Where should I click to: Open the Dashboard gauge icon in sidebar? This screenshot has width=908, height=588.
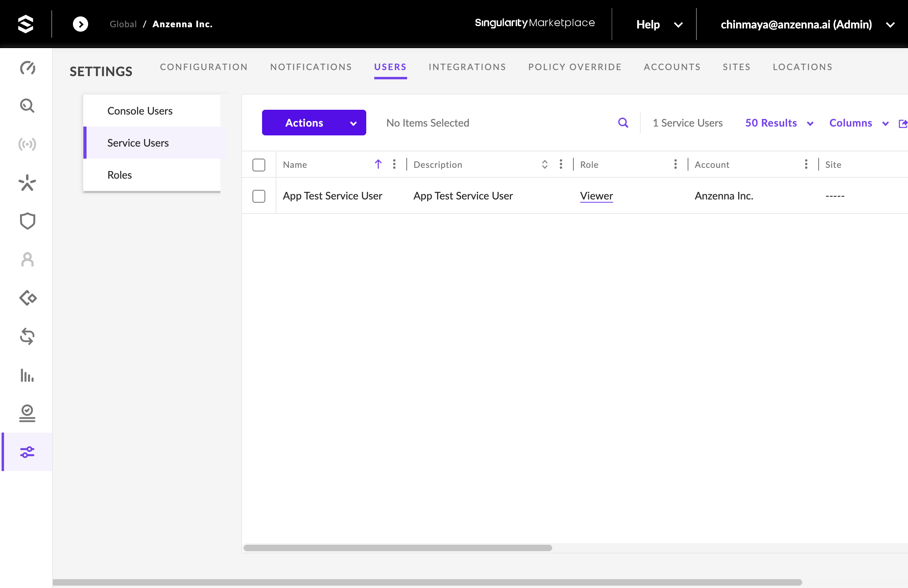pos(27,68)
